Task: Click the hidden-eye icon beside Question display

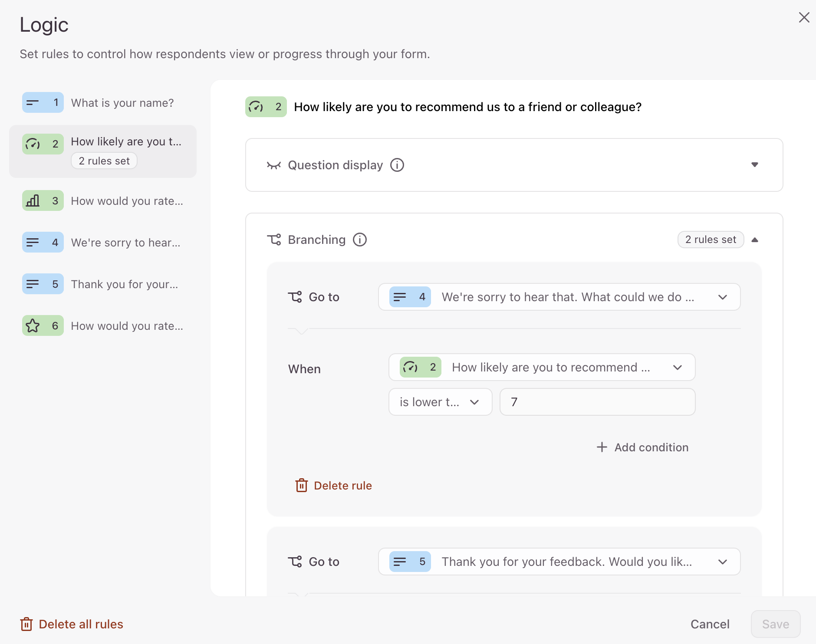Action: 274,165
